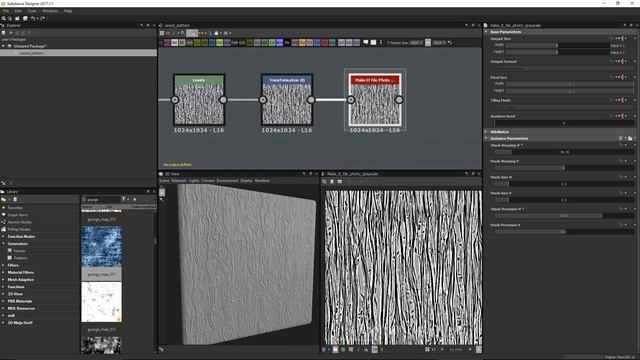The image size is (640, 360).
Task: Open the 3D View Lights menu
Action: point(194,180)
